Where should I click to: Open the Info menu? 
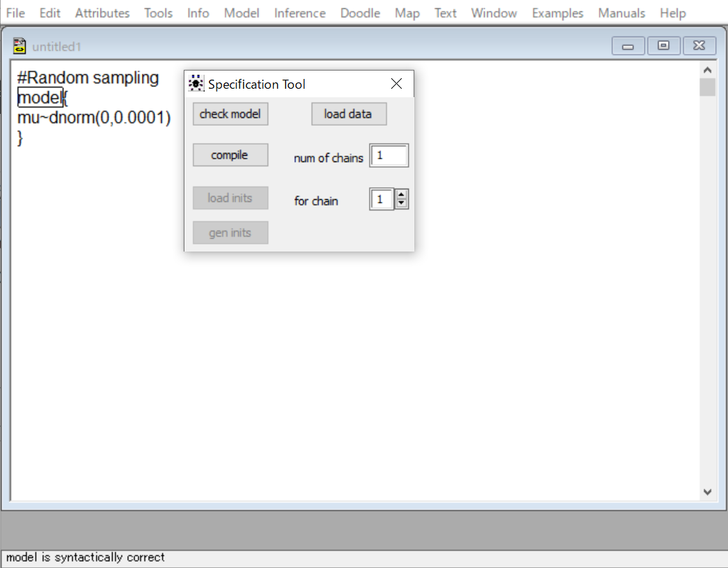pos(198,13)
